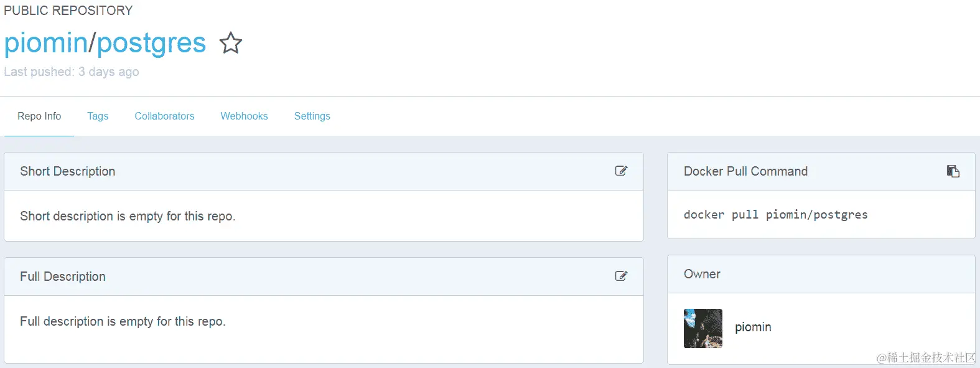Star the piomin/postgres repository
Image resolution: width=980 pixels, height=368 pixels.
coord(231,43)
